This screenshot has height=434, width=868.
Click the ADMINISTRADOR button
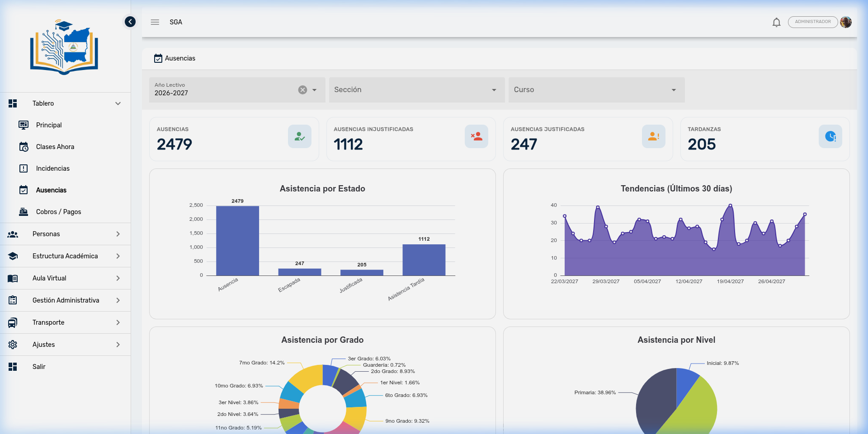[812, 22]
